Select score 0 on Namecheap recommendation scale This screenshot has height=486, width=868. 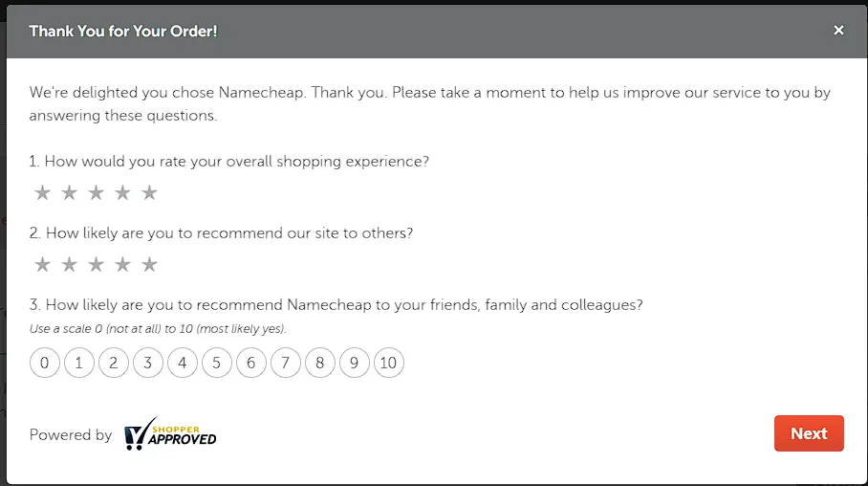coord(44,363)
